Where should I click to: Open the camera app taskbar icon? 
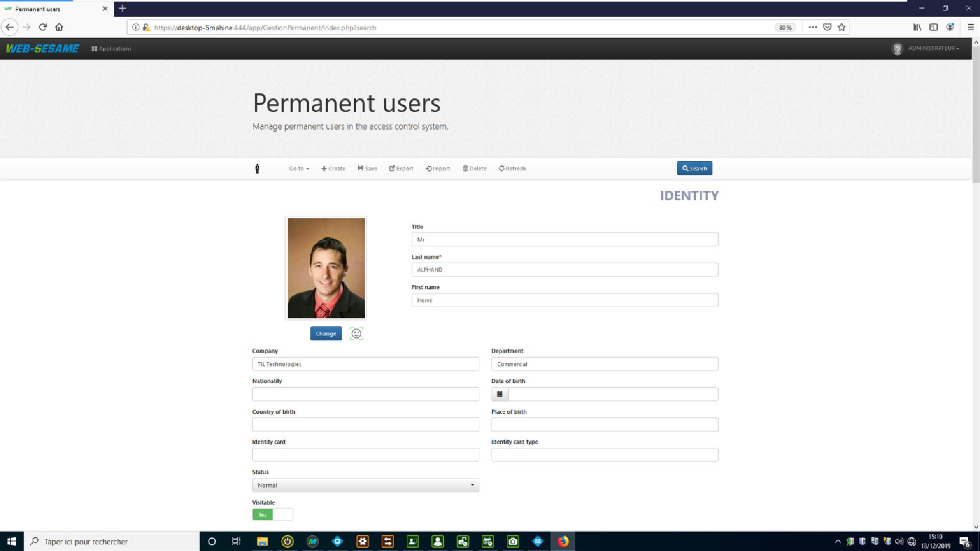tap(513, 541)
